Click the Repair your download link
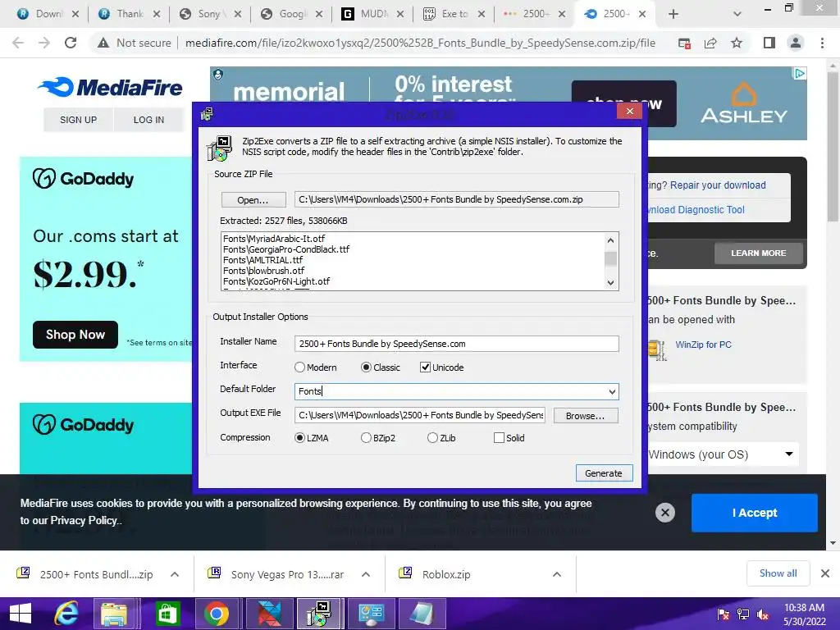 (x=718, y=185)
